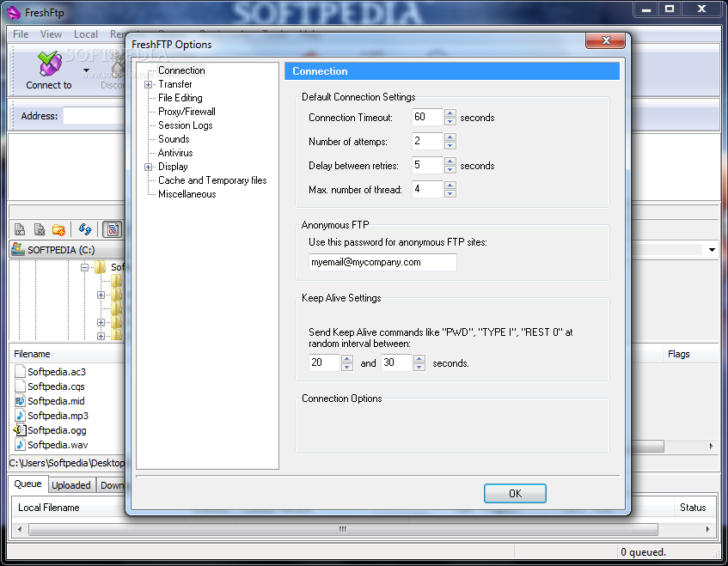Image resolution: width=728 pixels, height=566 pixels.
Task: Decrease Number of attemps value
Action: coord(450,145)
